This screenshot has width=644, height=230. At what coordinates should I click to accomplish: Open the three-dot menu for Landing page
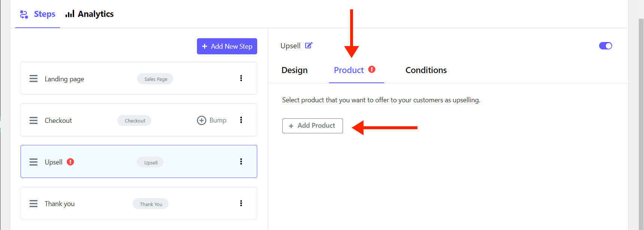coord(241,78)
